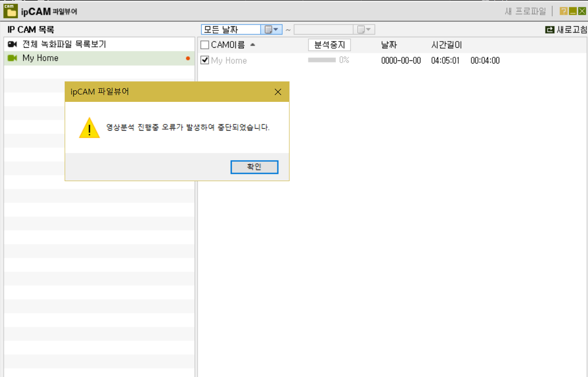The height and width of the screenshot is (377, 588).
Task: Open the end date calendar dropdown
Action: point(364,29)
